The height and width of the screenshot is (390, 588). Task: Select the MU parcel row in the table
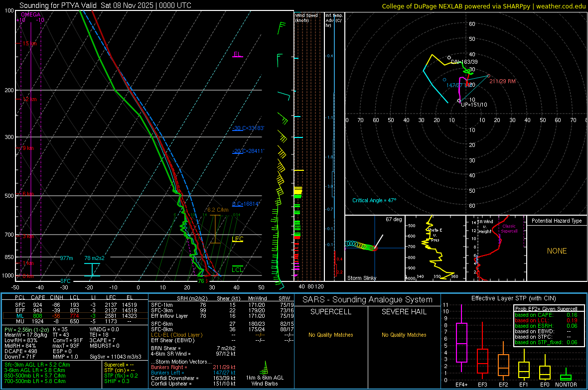point(75,321)
